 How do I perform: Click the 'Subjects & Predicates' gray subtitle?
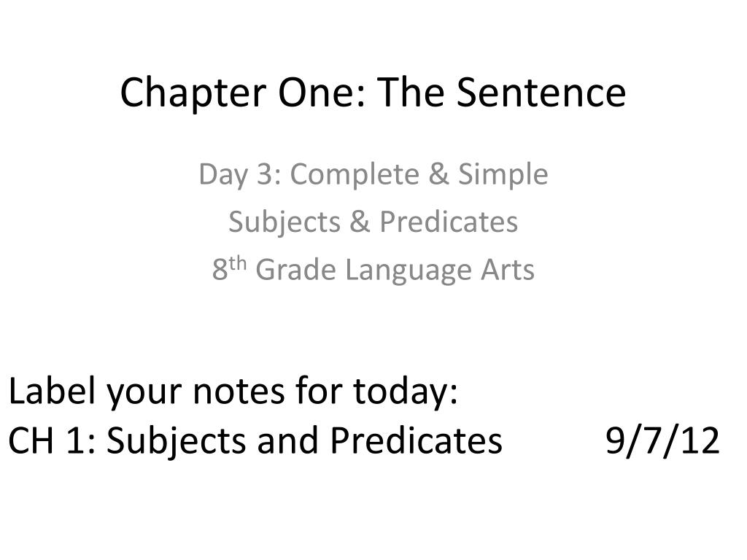tap(373, 223)
